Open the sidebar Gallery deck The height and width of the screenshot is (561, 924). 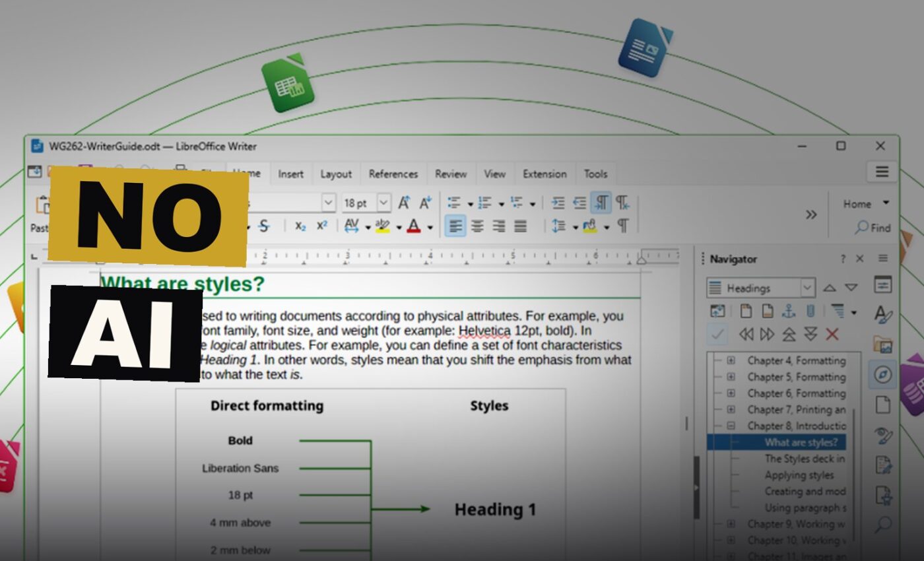883,344
